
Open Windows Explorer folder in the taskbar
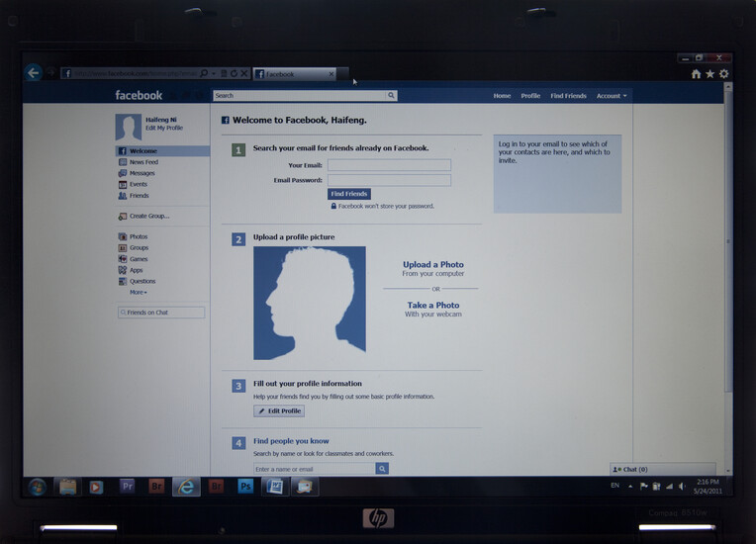click(x=67, y=487)
